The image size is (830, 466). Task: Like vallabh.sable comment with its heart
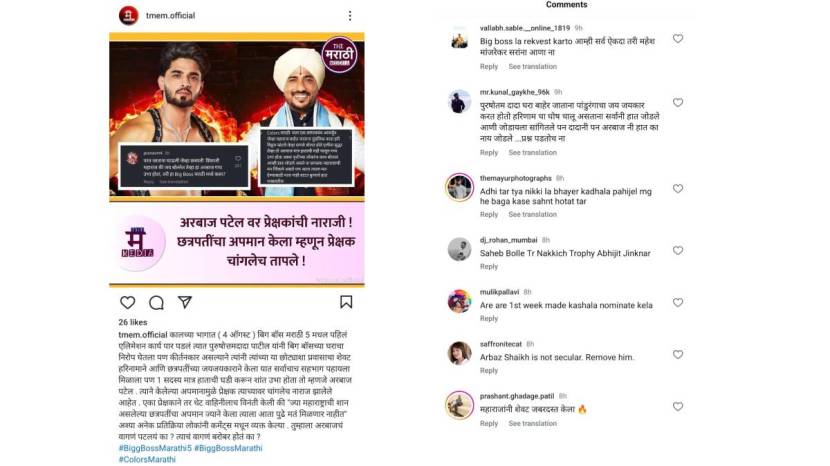coord(678,39)
